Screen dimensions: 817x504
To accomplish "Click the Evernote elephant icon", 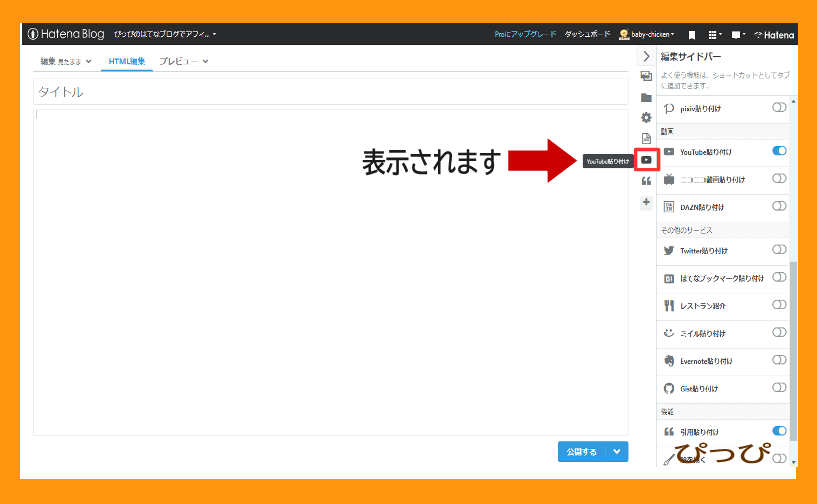I will click(x=669, y=361).
